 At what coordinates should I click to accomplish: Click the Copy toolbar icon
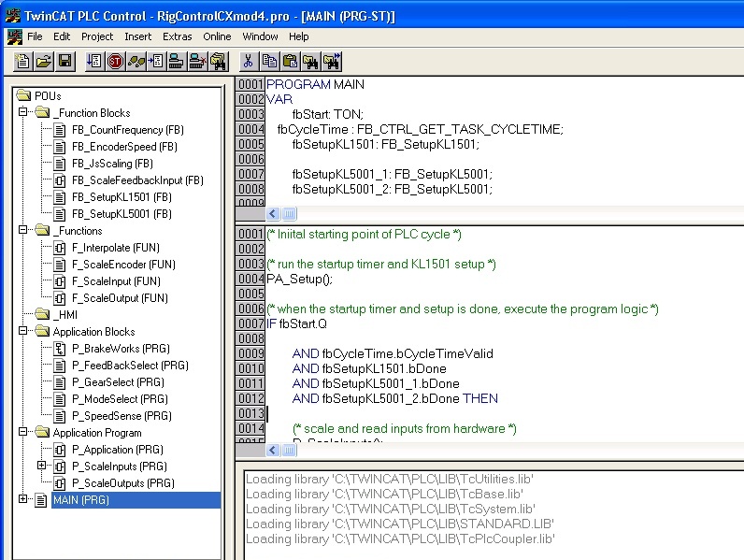(x=269, y=62)
